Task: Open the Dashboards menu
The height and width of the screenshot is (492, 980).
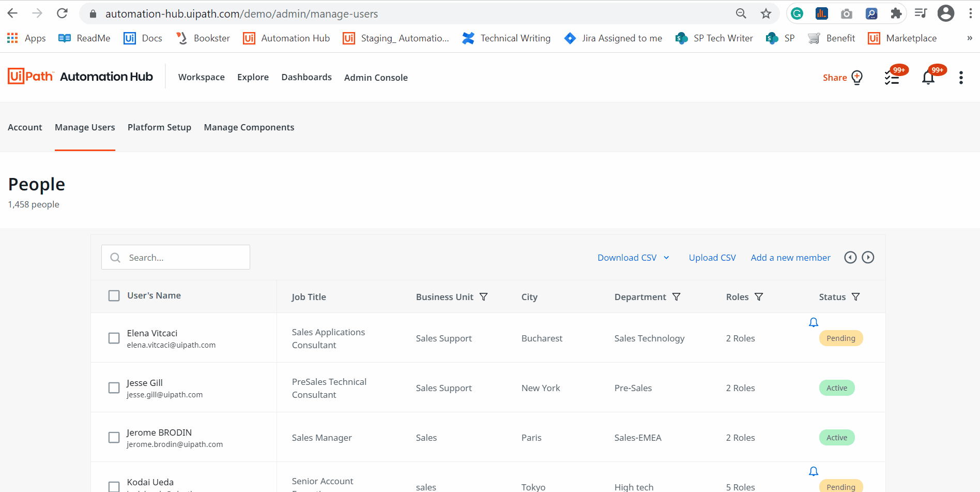Action: (x=307, y=77)
